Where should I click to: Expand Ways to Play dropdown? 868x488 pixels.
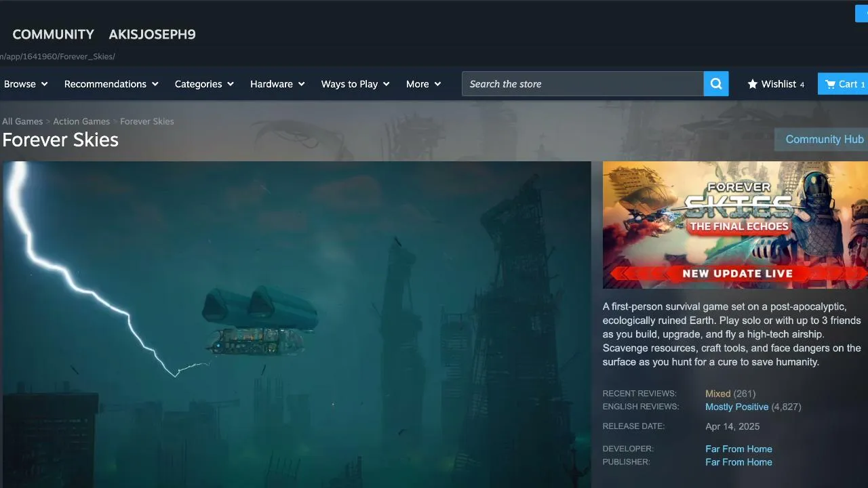(355, 84)
